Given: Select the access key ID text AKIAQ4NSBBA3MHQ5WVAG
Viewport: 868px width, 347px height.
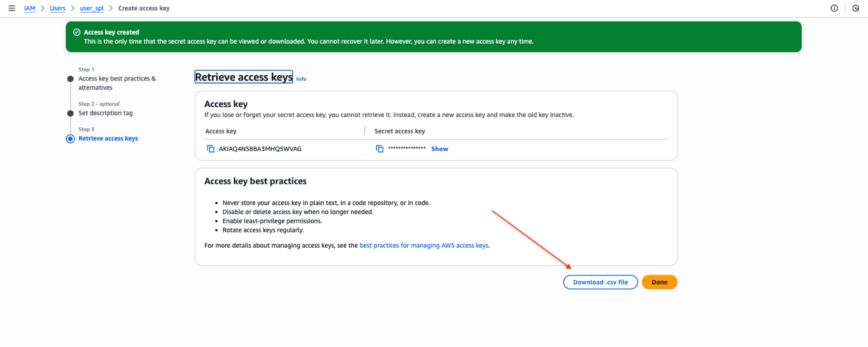Looking at the screenshot, I should [x=260, y=149].
